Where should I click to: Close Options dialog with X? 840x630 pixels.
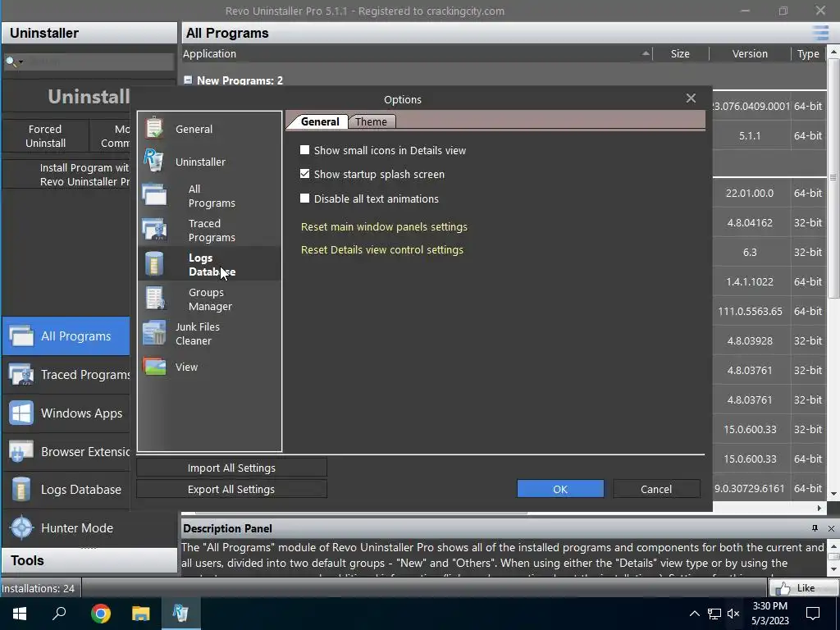click(691, 98)
